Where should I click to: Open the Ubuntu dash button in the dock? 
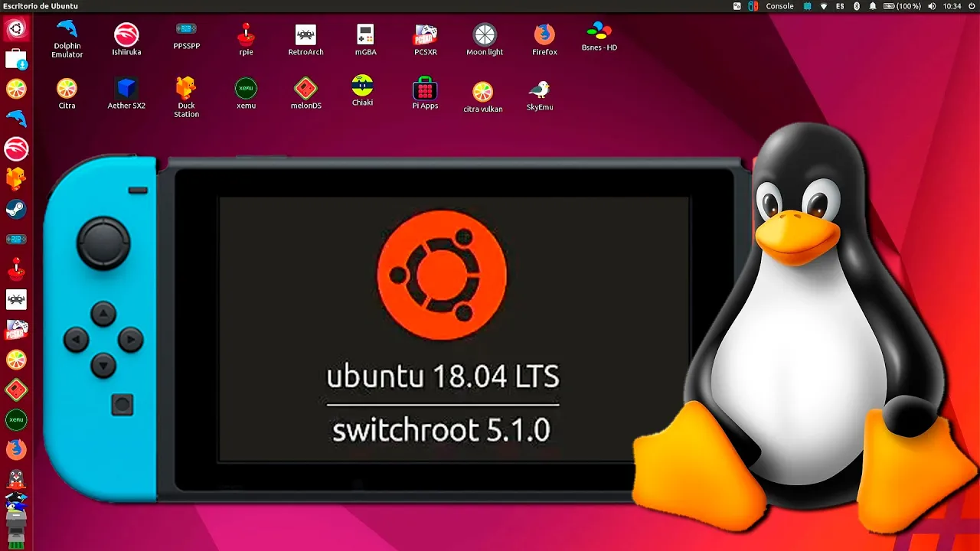tap(16, 30)
